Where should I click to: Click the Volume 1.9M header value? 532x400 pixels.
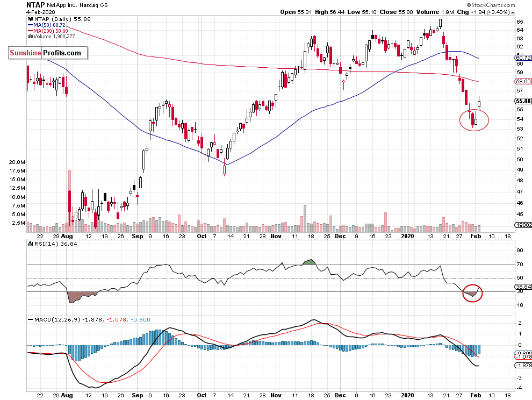click(435, 12)
